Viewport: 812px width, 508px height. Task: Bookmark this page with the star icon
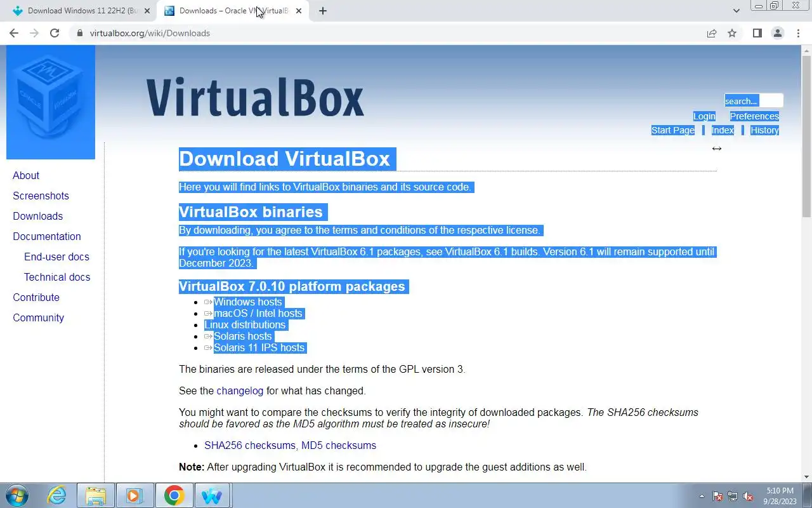click(x=732, y=33)
